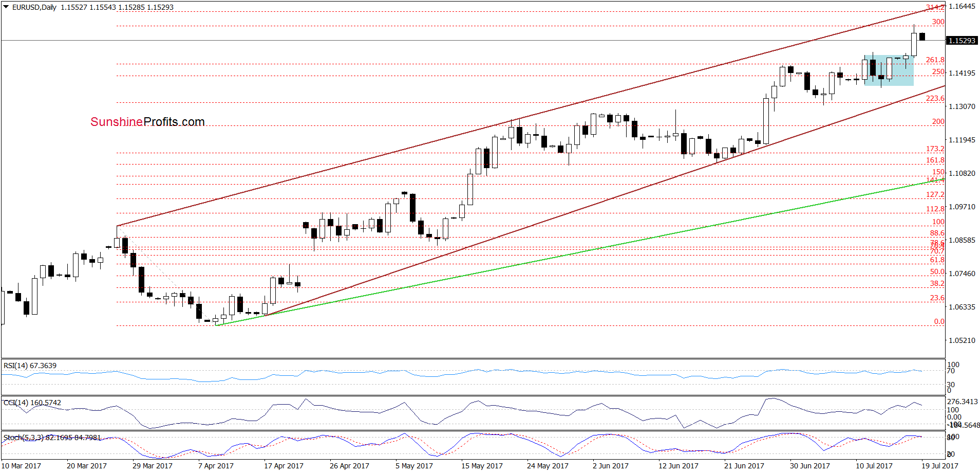Click the 1.10820 price scale label
This screenshot has height=473, width=980.
click(x=962, y=173)
